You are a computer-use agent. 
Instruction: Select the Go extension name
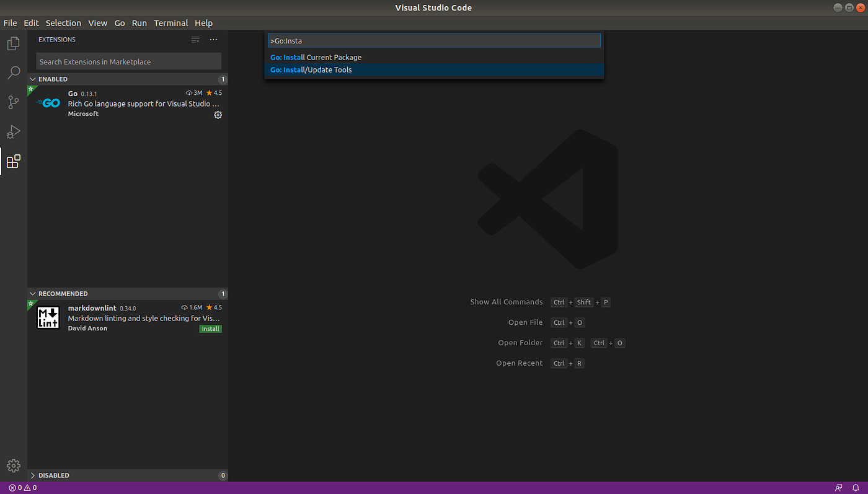click(x=73, y=93)
